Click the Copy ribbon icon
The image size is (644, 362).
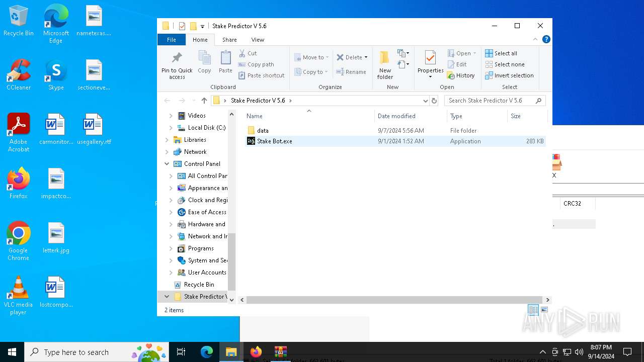click(204, 62)
